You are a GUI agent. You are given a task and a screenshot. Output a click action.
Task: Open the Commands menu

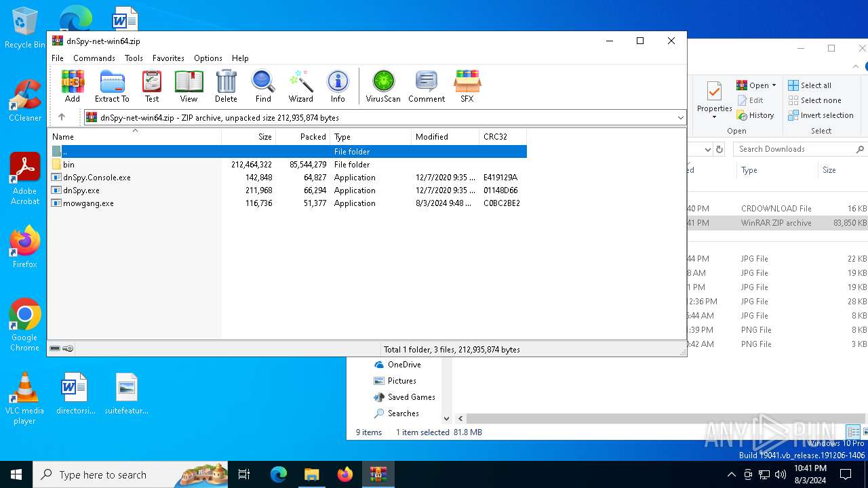[94, 58]
